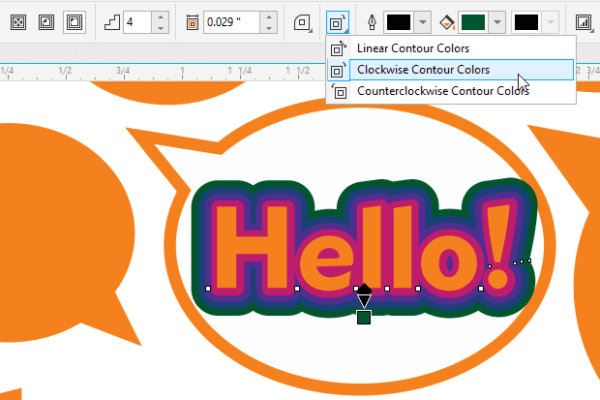Click the fill bucket color icon
Image resolution: width=600 pixels, height=400 pixels.
[448, 20]
